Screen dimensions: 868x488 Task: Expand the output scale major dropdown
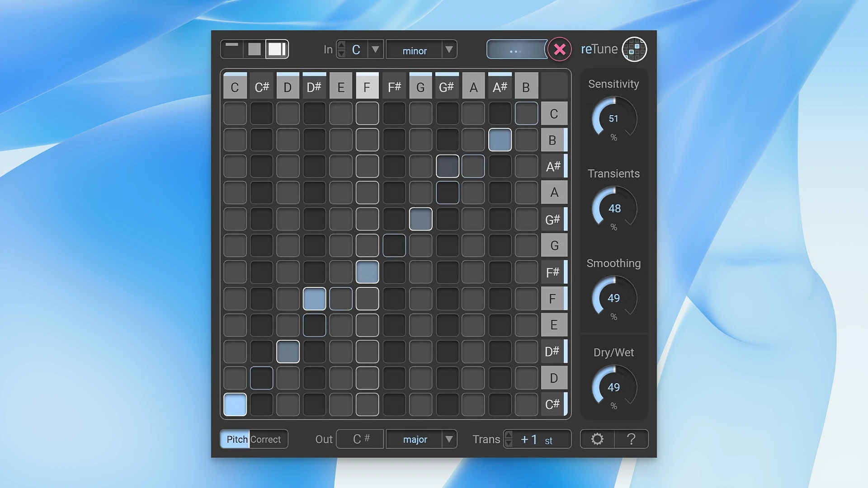pos(449,439)
